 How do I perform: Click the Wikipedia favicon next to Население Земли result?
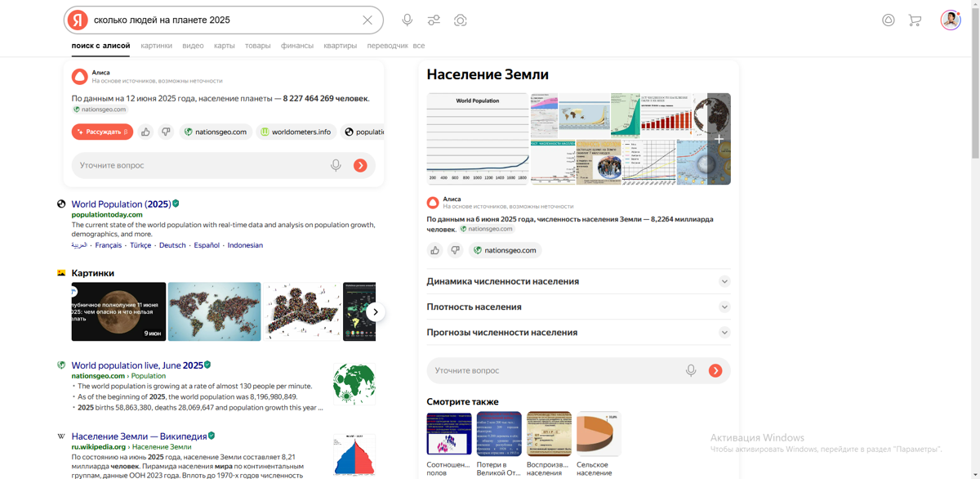click(x=61, y=436)
